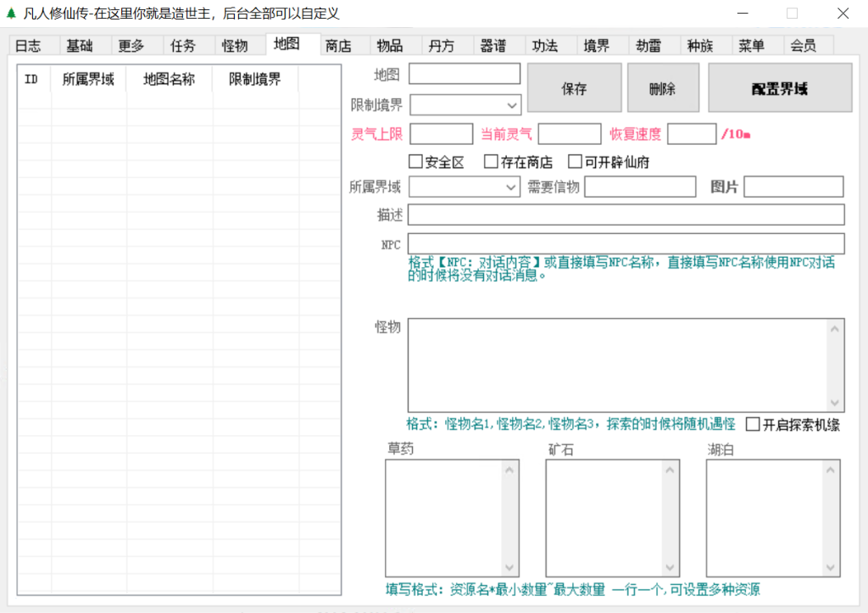Click the NPC text field
This screenshot has width=868, height=613.
point(626,244)
